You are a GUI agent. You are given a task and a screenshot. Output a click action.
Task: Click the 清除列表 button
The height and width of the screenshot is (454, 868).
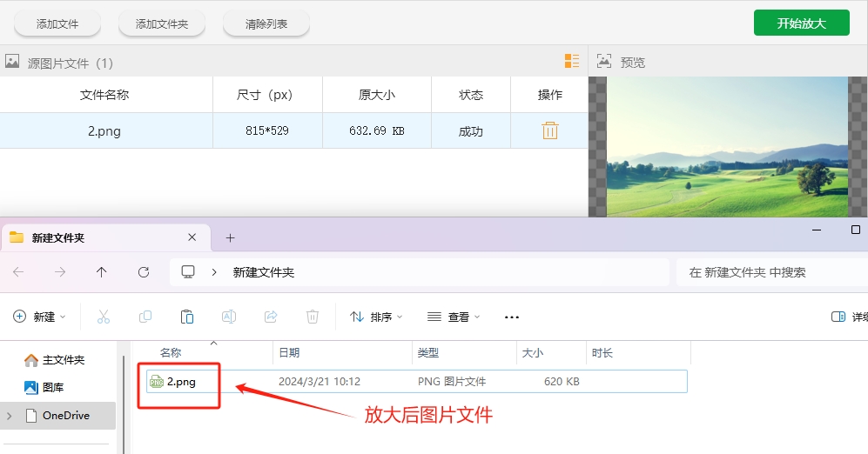point(266,23)
